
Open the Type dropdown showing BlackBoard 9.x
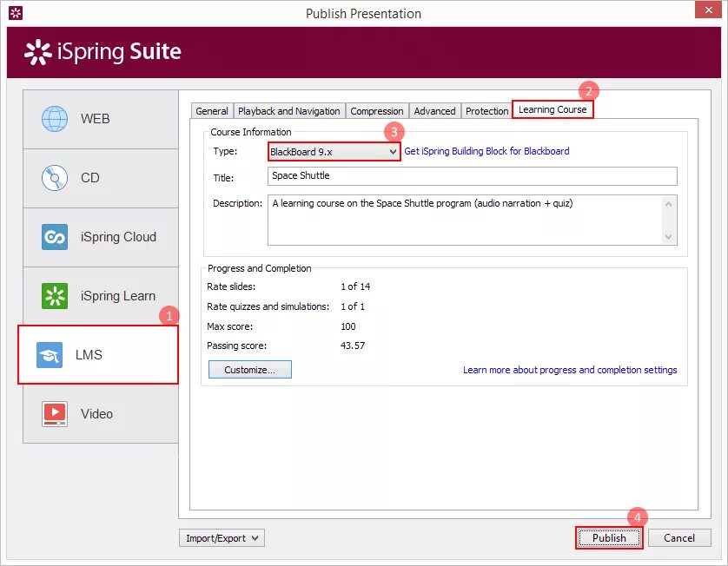334,152
